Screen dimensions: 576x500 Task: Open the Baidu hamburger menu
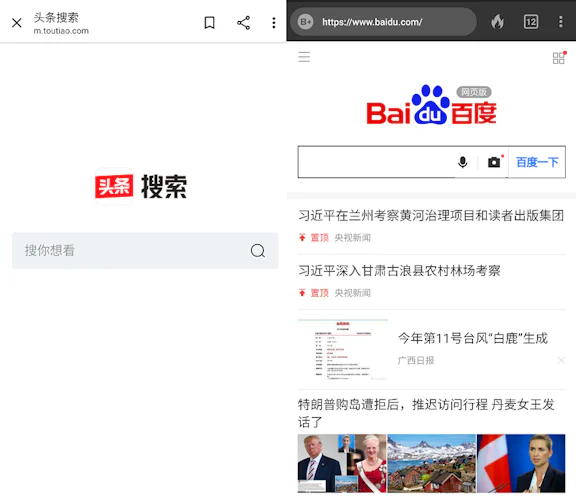tap(304, 57)
